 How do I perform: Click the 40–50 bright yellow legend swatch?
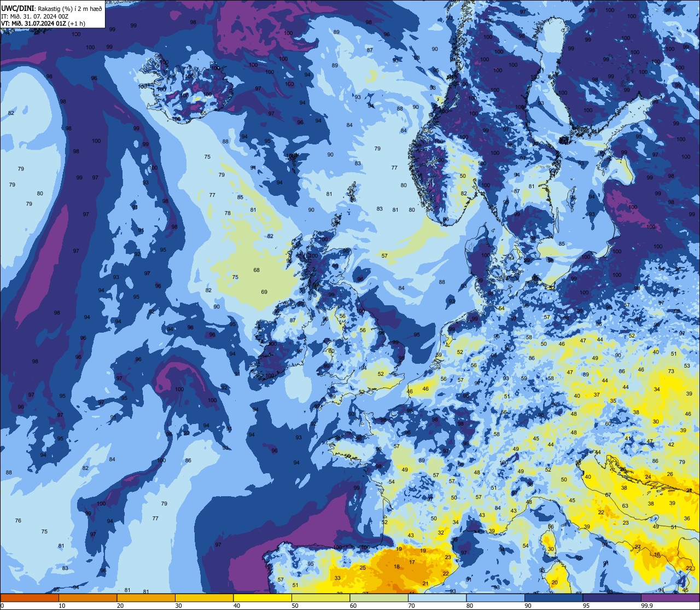[262, 597]
